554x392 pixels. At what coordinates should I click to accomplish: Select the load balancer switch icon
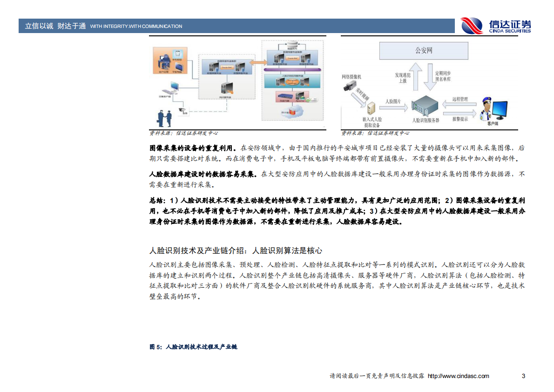[284, 96]
